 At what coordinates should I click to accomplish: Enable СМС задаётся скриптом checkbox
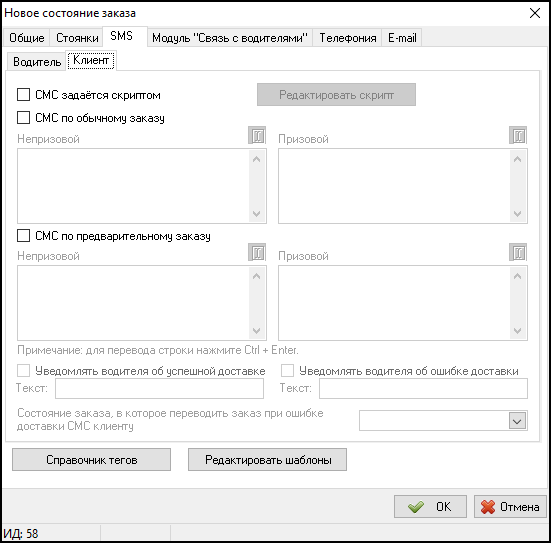pos(24,95)
